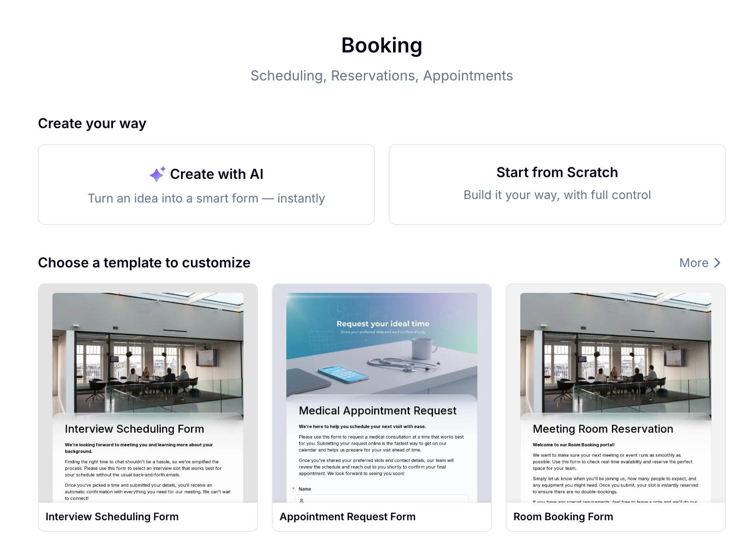
Task: Click the Choose a template to customize heading
Action: (144, 262)
